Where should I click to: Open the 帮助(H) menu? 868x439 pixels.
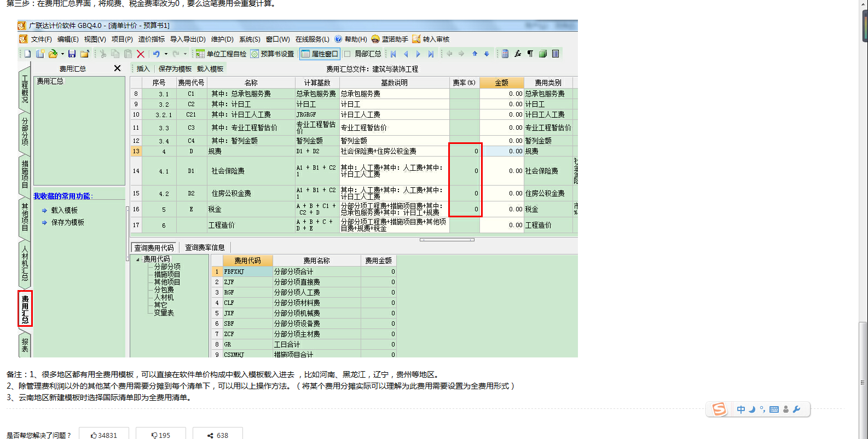click(x=351, y=39)
